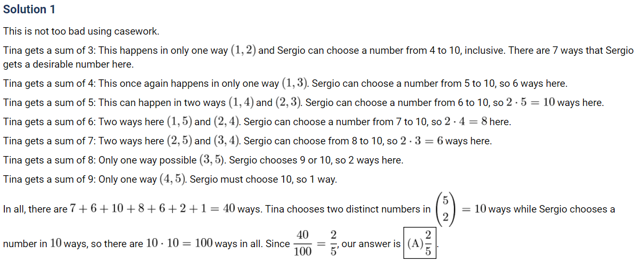The image size is (644, 261).
Task: Click the 40 over 100 fraction
Action: (x=303, y=243)
